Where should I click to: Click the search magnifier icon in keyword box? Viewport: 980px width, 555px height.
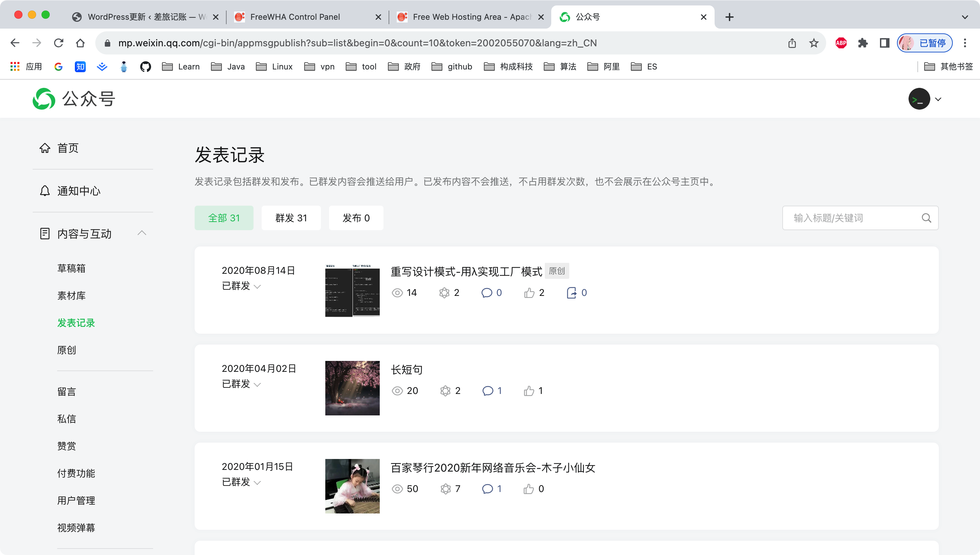pos(926,218)
